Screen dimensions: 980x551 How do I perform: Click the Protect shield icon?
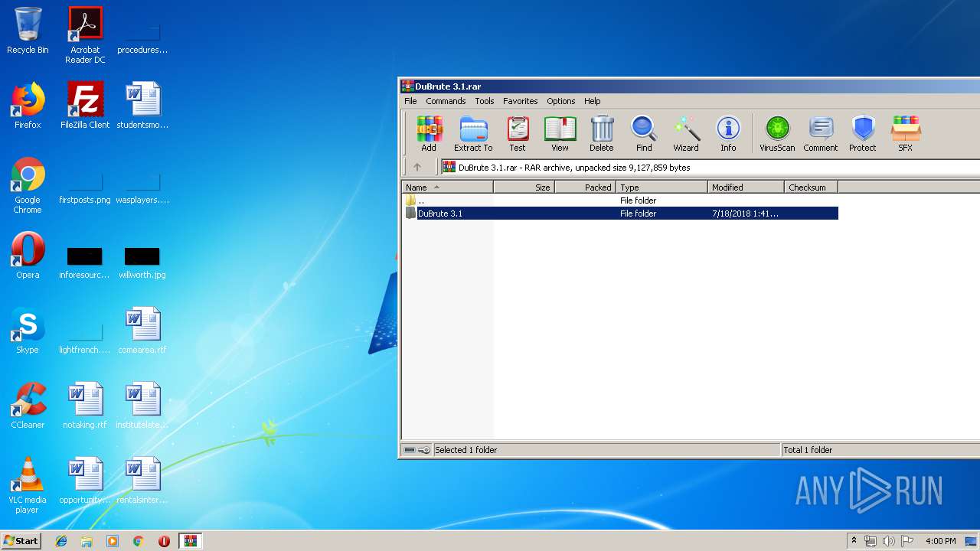[x=863, y=134]
